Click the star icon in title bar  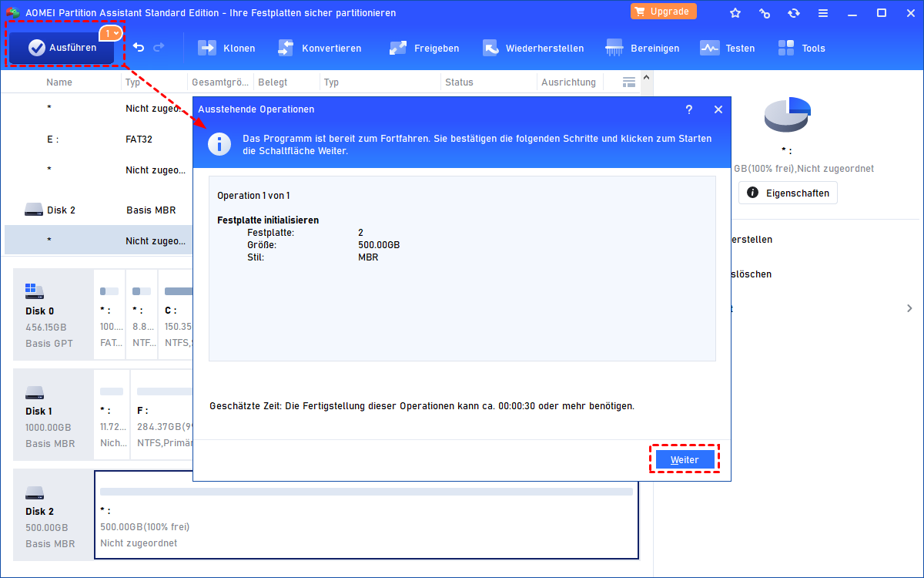[x=735, y=12]
